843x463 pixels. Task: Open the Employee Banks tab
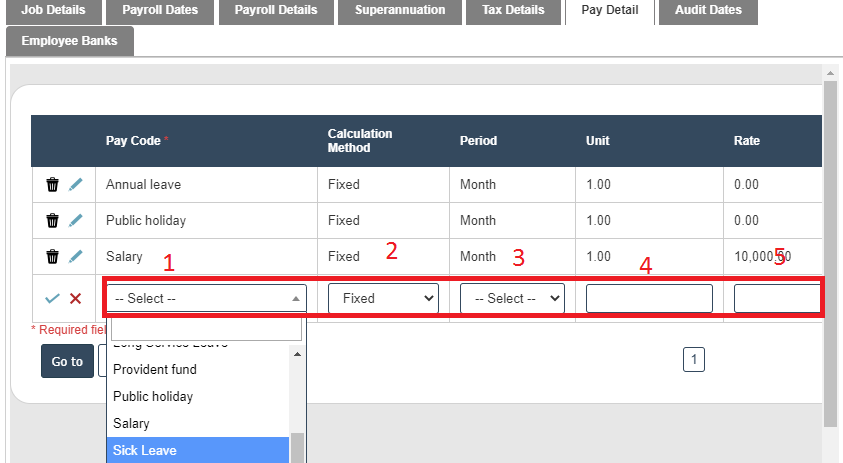click(70, 41)
